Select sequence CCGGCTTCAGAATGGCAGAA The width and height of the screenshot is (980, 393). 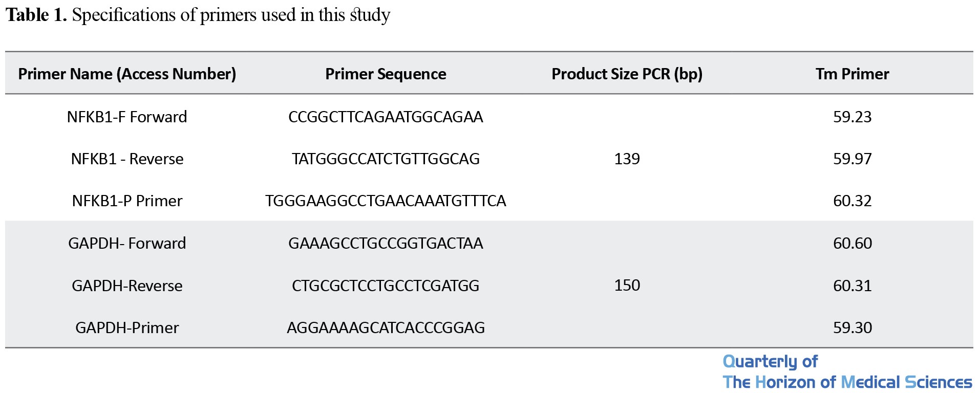click(386, 117)
